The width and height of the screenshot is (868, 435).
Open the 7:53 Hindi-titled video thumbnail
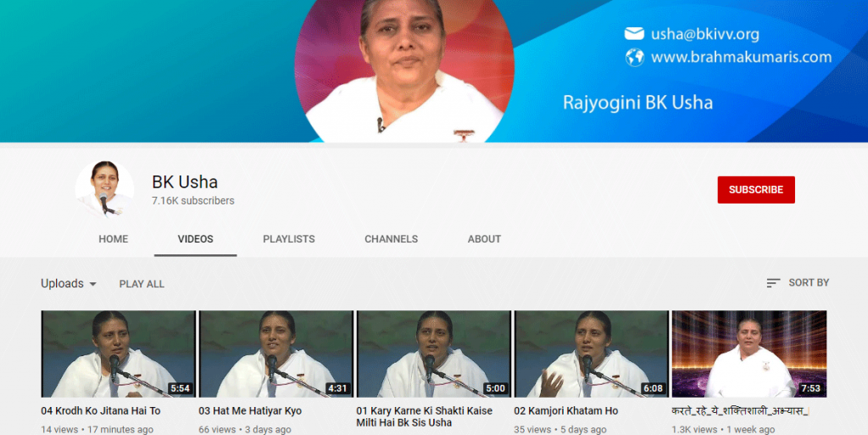(x=749, y=354)
